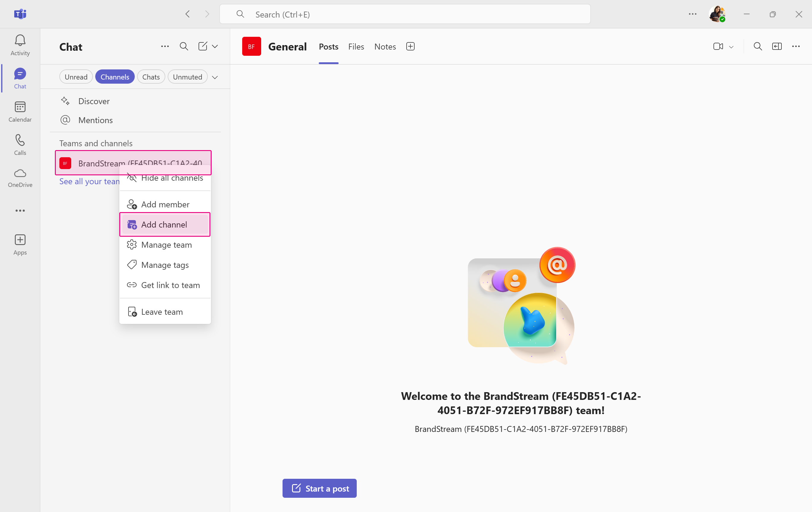The width and height of the screenshot is (812, 512).
Task: Minimize the Teams window
Action: (747, 14)
